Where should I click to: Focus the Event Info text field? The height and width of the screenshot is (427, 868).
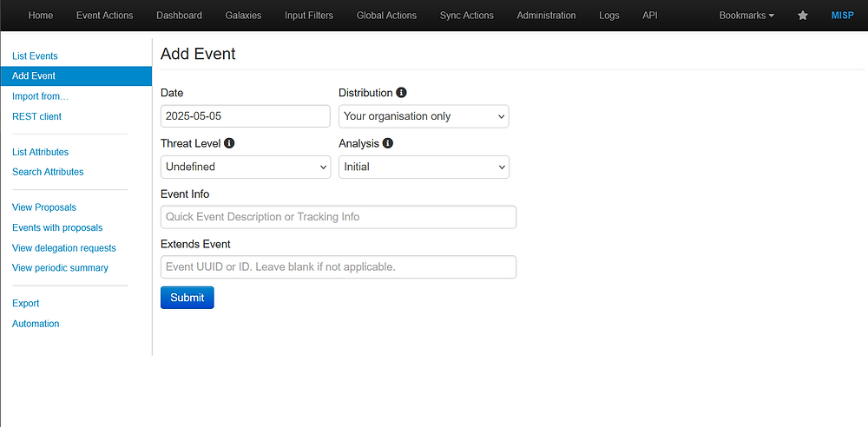click(339, 217)
